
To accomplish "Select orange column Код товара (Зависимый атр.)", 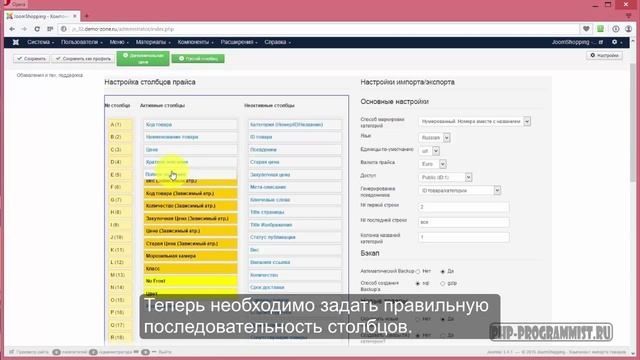I will pyautogui.click(x=190, y=193).
